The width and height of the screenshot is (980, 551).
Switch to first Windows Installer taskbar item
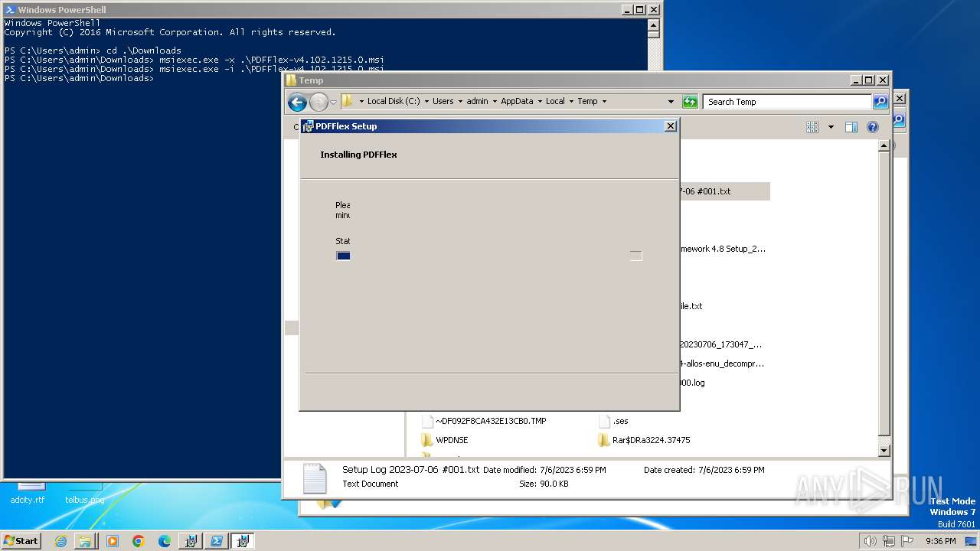(x=191, y=541)
